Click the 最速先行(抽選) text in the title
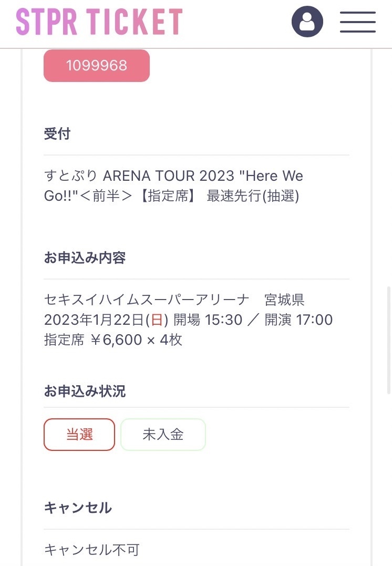 253,196
